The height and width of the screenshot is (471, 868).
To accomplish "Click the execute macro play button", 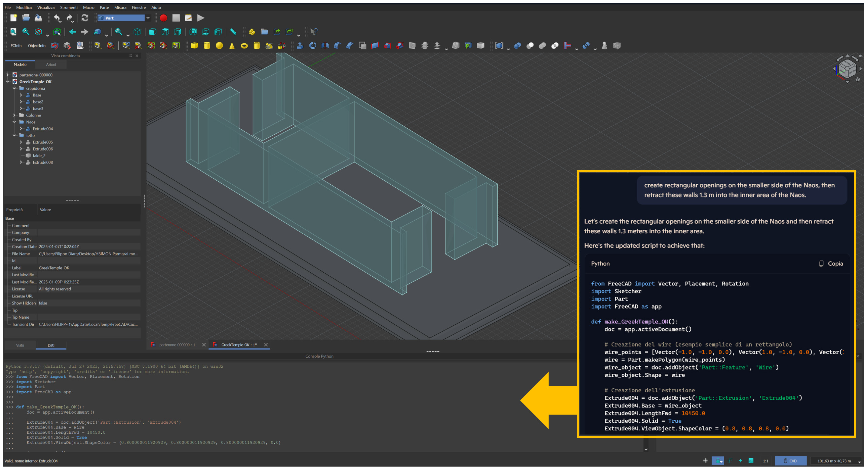I will (201, 18).
